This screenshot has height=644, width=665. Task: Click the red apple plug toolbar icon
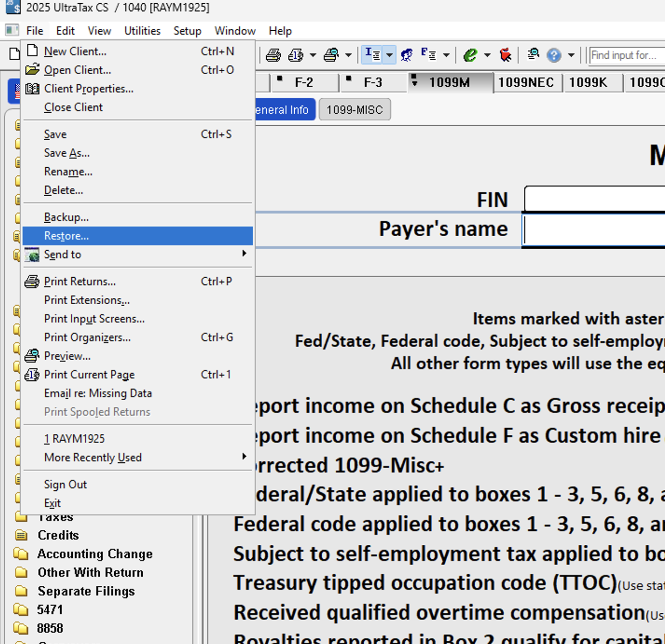coord(505,55)
